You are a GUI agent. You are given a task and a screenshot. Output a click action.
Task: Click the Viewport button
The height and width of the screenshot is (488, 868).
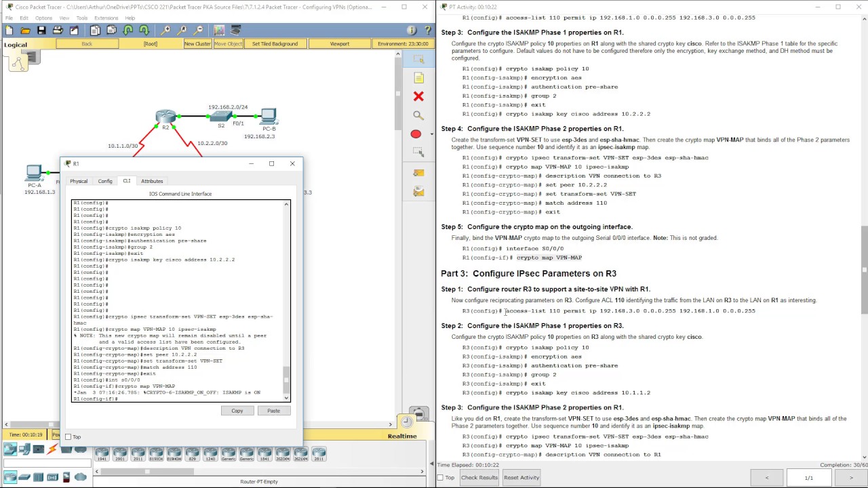pyautogui.click(x=340, y=43)
